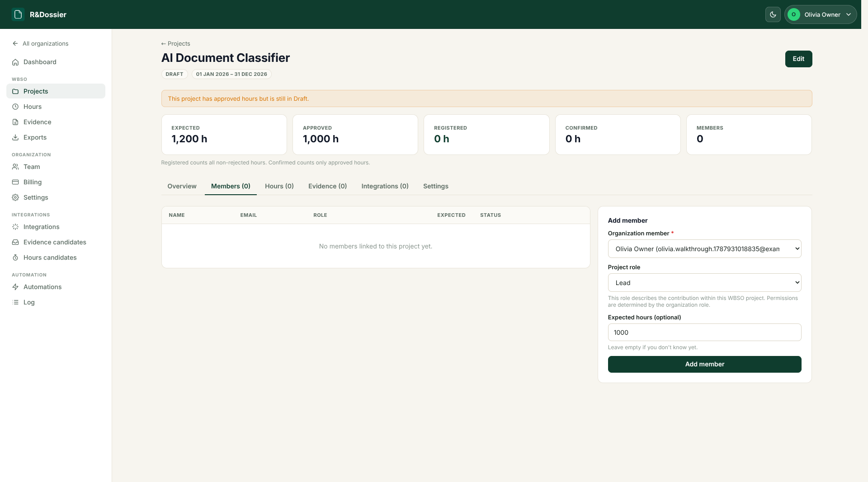Image resolution: width=868 pixels, height=482 pixels.
Task: Click the Hours candidates timer icon
Action: coord(15,257)
